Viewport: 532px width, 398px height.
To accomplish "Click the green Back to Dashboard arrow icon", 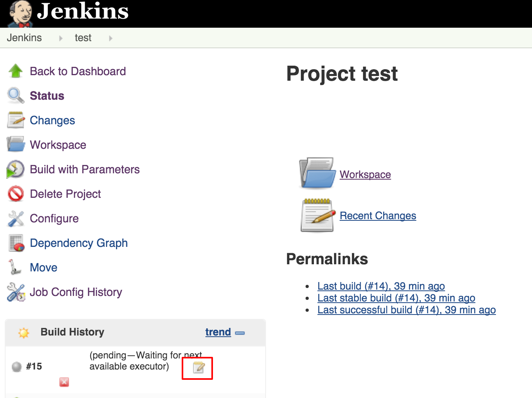I will click(x=16, y=71).
